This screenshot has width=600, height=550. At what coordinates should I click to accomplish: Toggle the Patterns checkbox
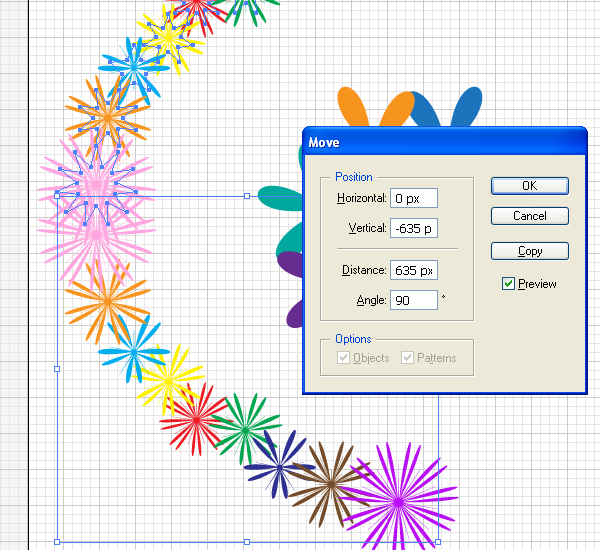click(x=407, y=358)
